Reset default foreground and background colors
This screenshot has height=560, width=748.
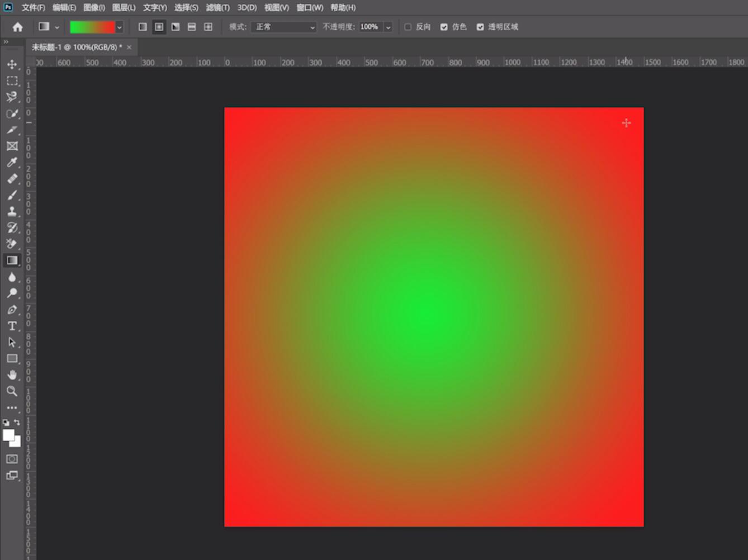[6, 423]
